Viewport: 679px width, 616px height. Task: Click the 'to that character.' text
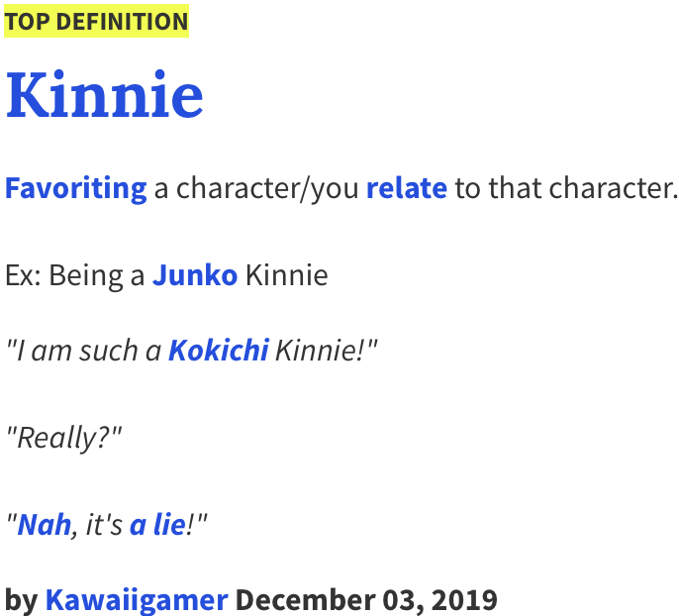566,187
